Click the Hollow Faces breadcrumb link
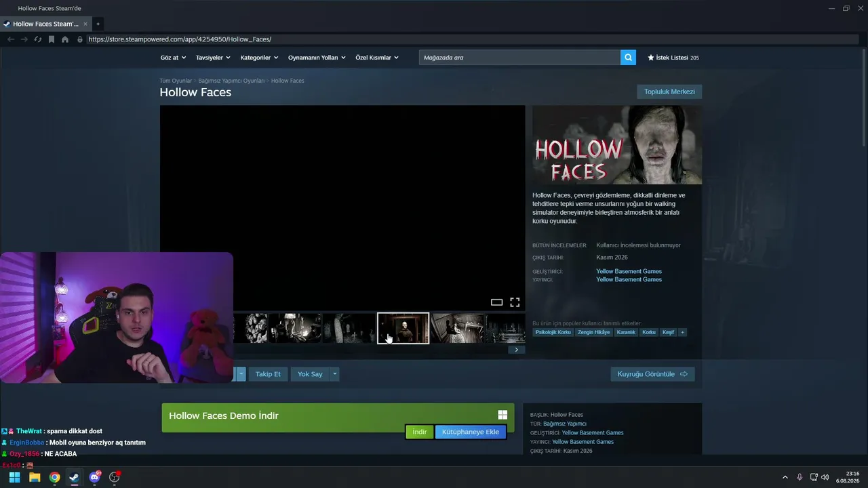Viewport: 868px width, 488px height. (288, 81)
